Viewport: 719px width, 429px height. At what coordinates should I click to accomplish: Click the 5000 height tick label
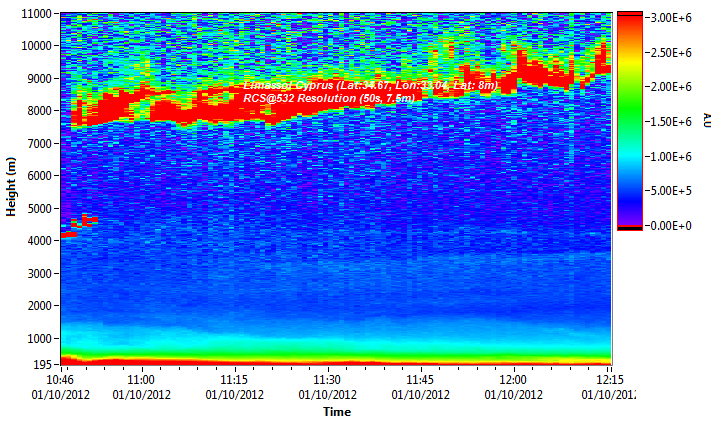(39, 209)
